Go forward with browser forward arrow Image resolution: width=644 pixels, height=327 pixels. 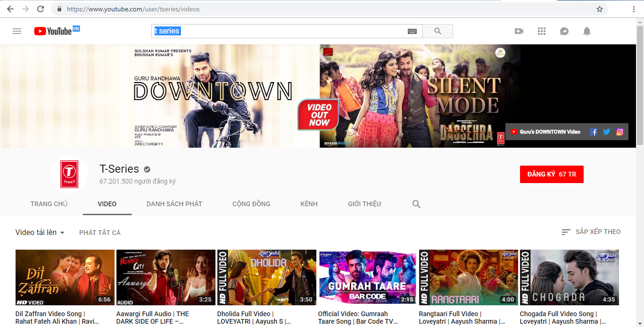point(25,9)
